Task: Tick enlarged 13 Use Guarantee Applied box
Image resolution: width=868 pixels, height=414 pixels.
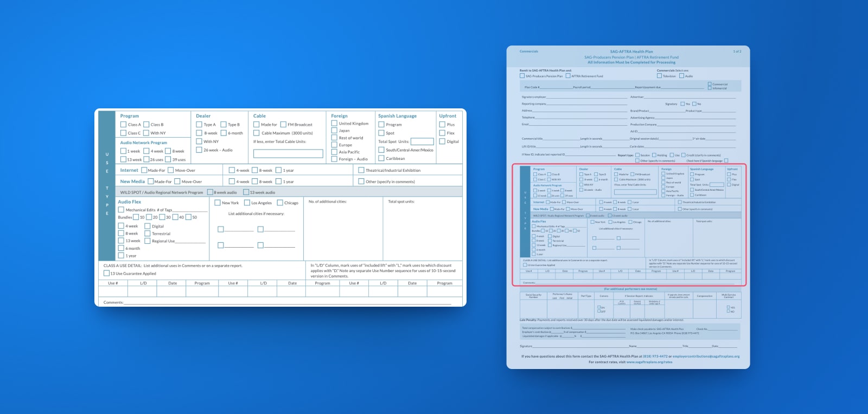Action: [106, 273]
